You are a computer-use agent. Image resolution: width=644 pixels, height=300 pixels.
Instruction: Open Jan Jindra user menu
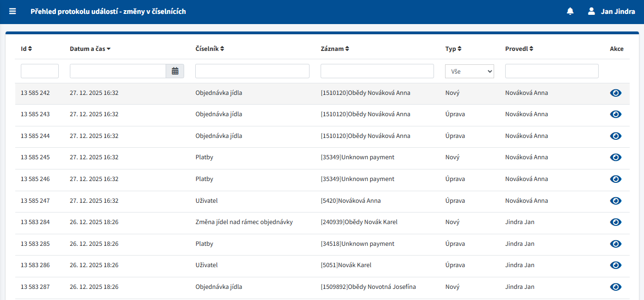click(618, 12)
